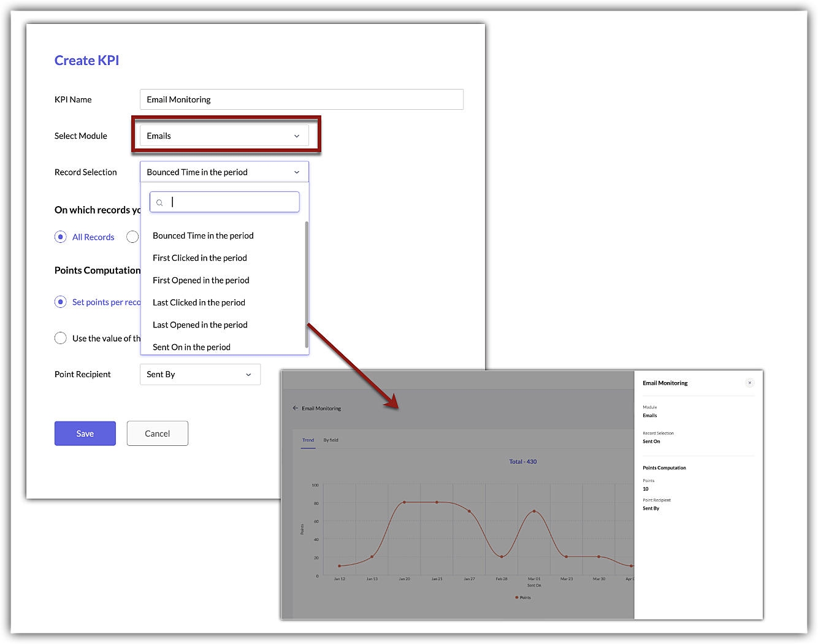Choose Use the value of radio button
The height and width of the screenshot is (644, 818).
[61, 338]
